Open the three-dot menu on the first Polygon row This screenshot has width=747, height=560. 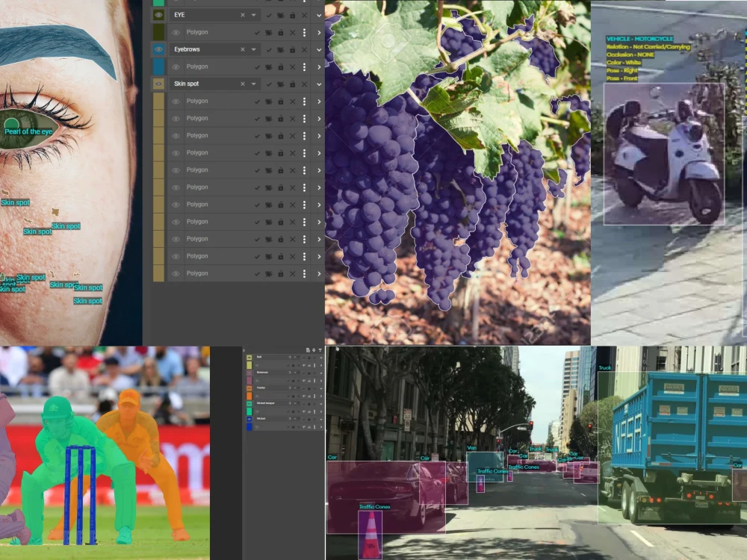click(305, 32)
